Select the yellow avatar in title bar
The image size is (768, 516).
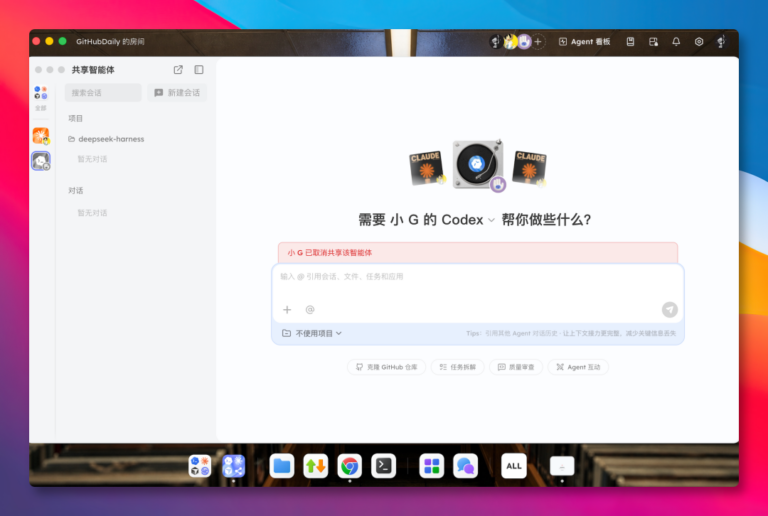click(x=510, y=42)
